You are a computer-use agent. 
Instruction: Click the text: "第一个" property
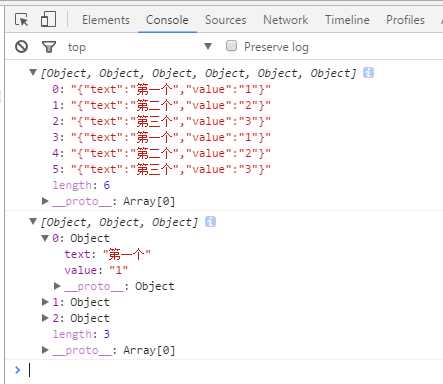point(107,254)
